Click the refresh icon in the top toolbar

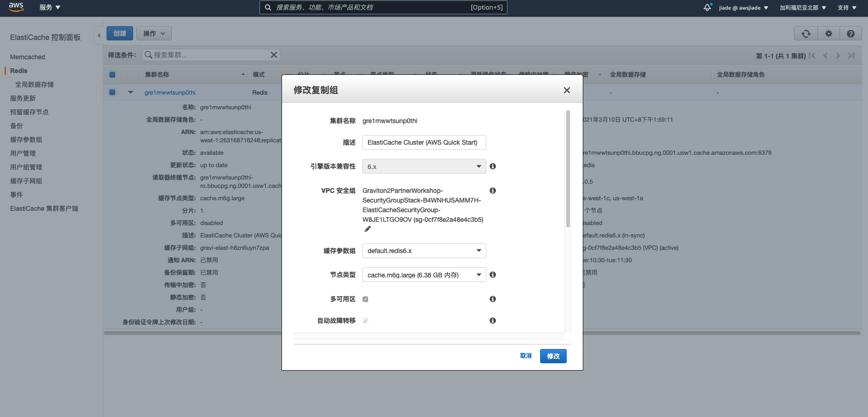click(x=806, y=34)
